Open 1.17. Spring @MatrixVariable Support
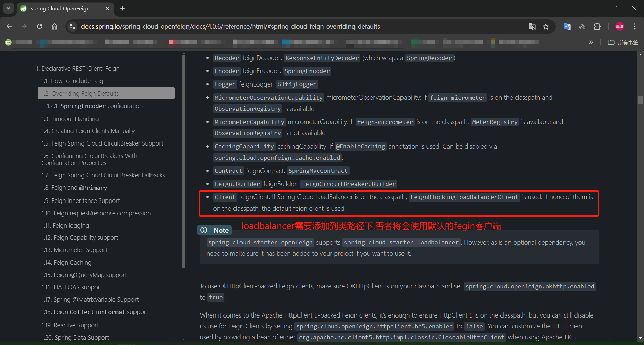The width and height of the screenshot is (644, 345). click(x=90, y=299)
